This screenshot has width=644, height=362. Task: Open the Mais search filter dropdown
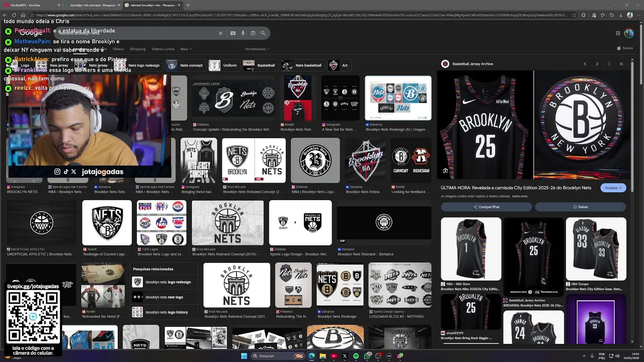coord(186,49)
